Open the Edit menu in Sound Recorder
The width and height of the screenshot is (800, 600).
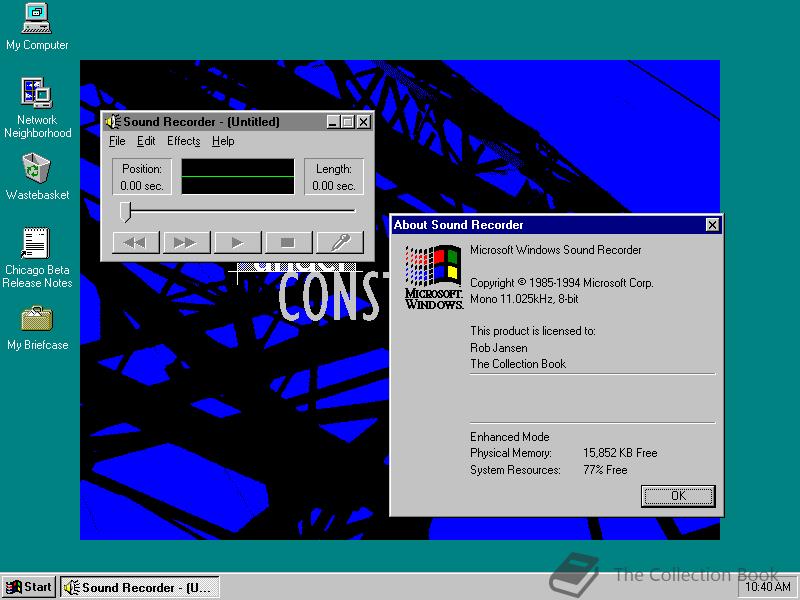(146, 141)
